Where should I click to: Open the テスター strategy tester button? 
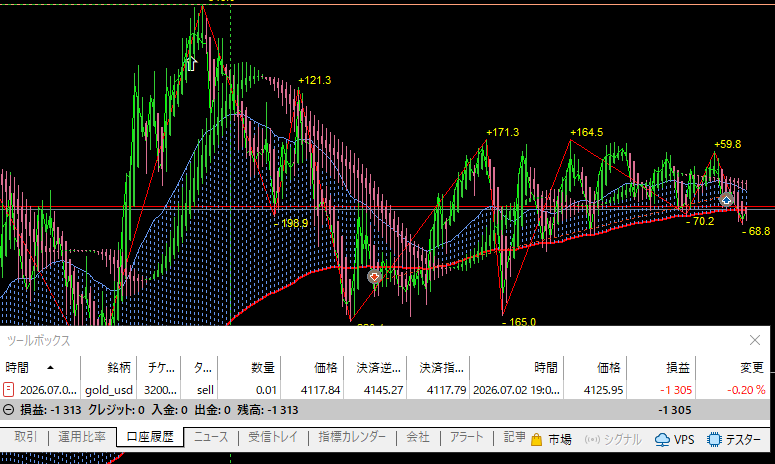click(734, 439)
